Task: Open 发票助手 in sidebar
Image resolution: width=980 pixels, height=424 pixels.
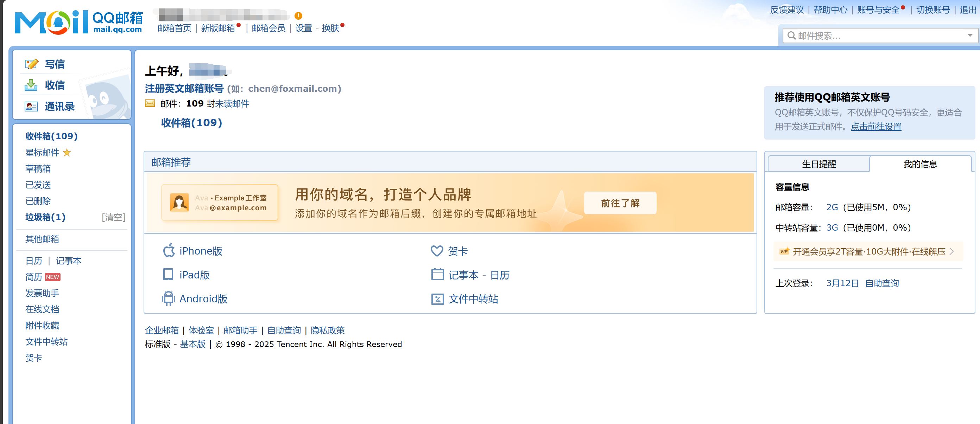Action: pyautogui.click(x=42, y=293)
